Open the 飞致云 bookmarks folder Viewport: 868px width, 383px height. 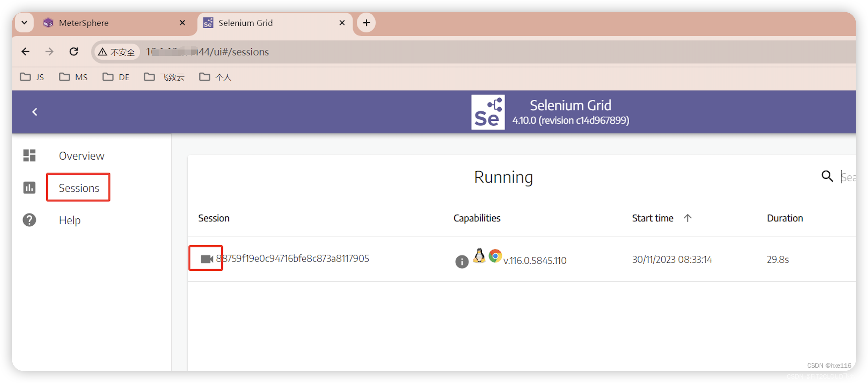[164, 77]
